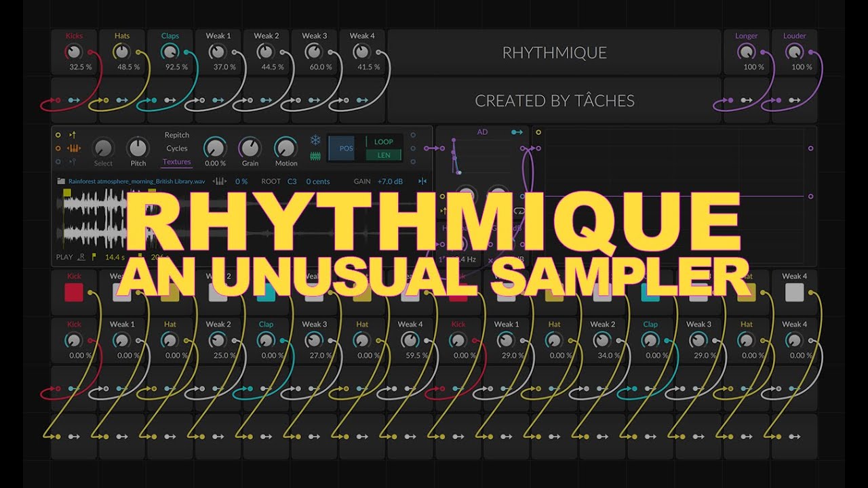Click the 0 % key-tracking value
This screenshot has width=868, height=488.
click(241, 182)
